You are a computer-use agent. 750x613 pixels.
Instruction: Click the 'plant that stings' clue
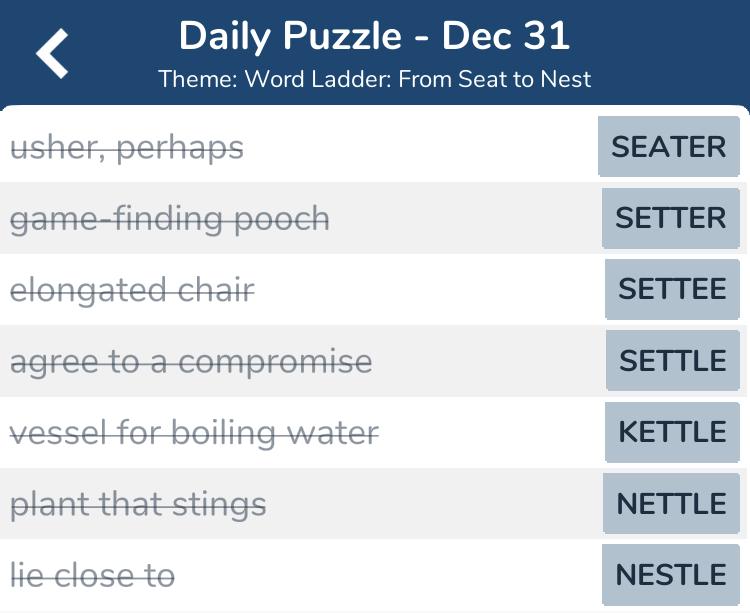tap(138, 504)
